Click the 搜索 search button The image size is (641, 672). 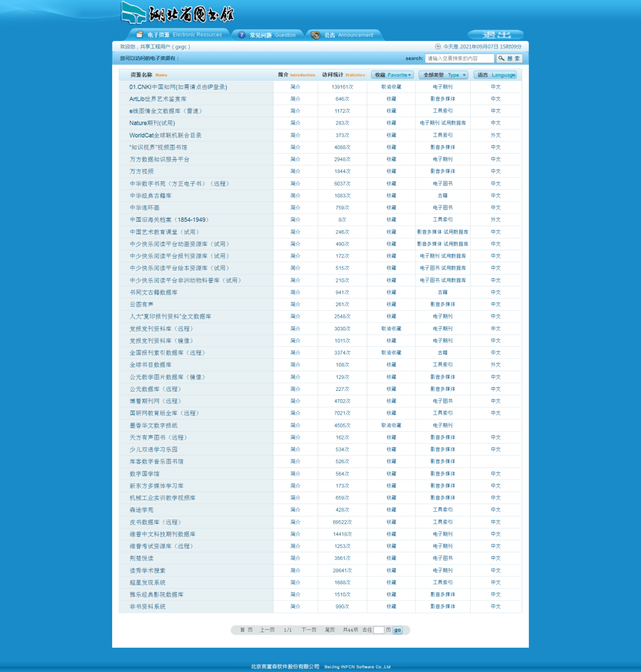click(x=509, y=58)
